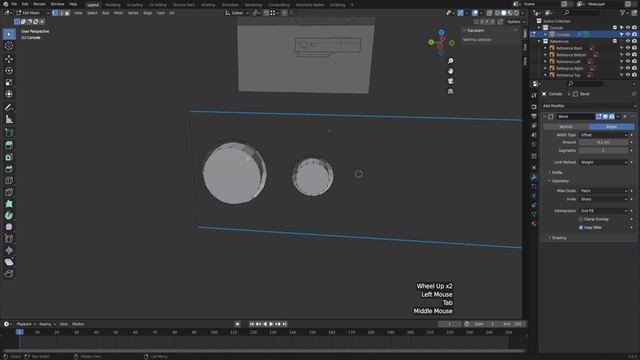Toggle the camera view icon

[x=451, y=81]
